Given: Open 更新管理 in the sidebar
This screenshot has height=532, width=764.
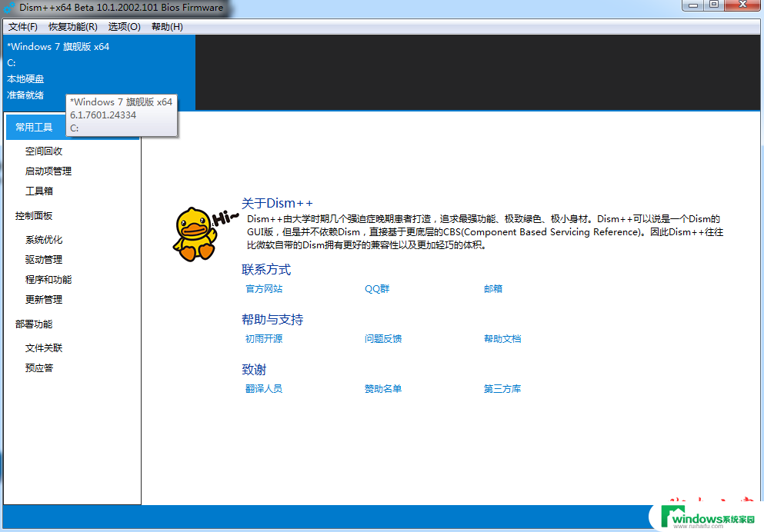Looking at the screenshot, I should (x=44, y=299).
